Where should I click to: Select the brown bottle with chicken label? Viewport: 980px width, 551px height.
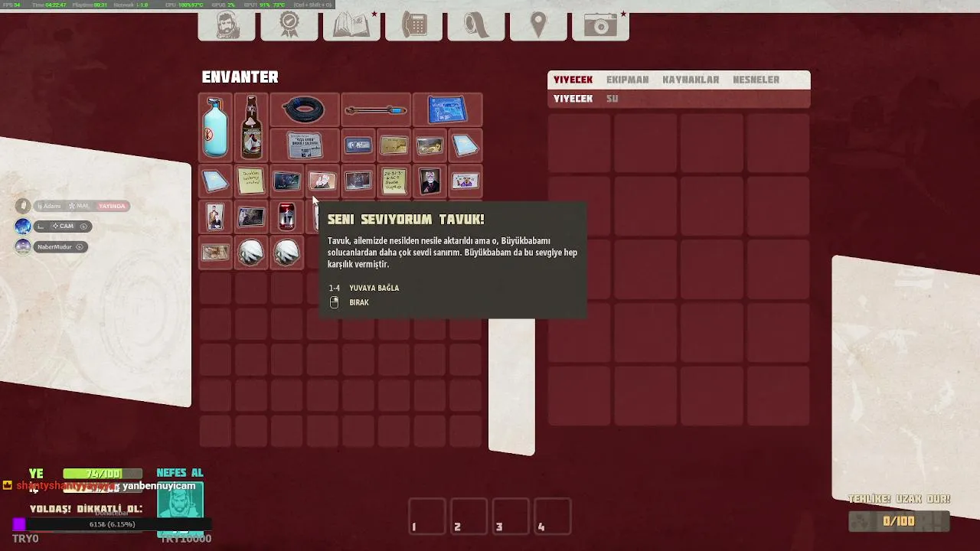point(251,127)
